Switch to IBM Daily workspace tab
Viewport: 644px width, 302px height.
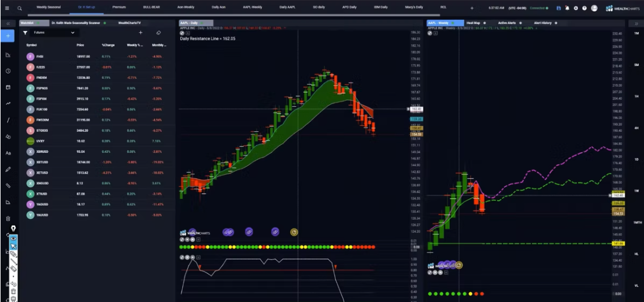coord(381,8)
